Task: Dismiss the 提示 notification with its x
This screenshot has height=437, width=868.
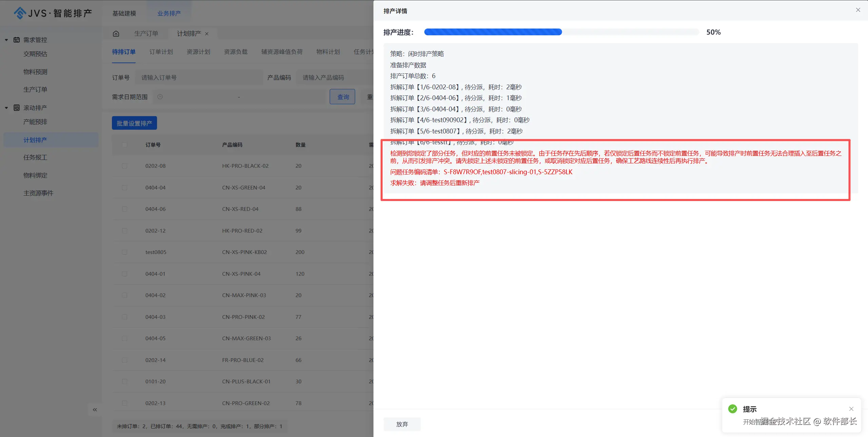Action: point(851,409)
